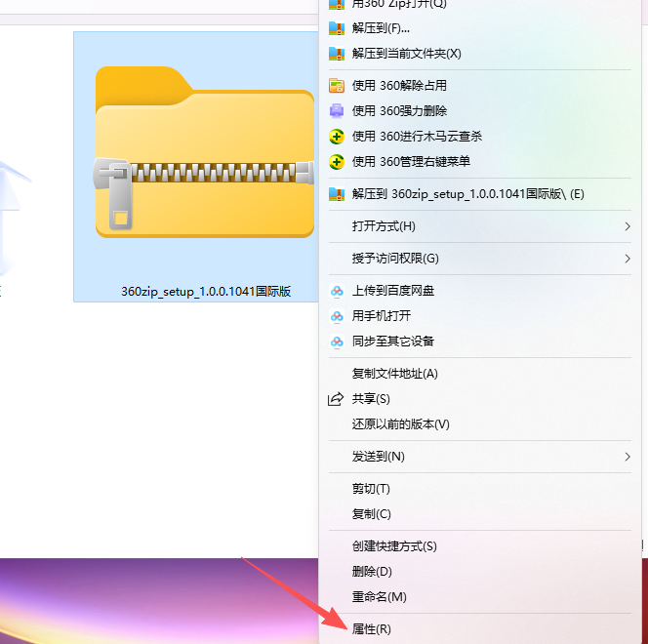This screenshot has width=648, height=644.
Task: Select 上传到百度网盘
Action: point(480,291)
